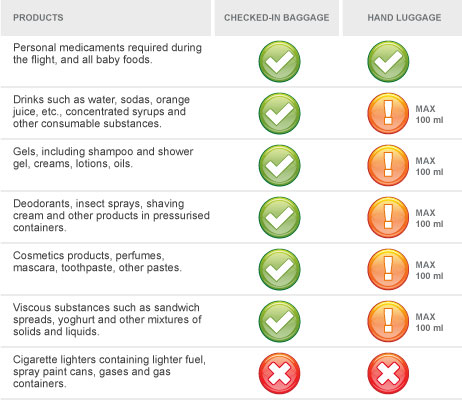This screenshot has height=400, width=462.
Task: Click red cross for lighters hand luggage
Action: coord(388,373)
